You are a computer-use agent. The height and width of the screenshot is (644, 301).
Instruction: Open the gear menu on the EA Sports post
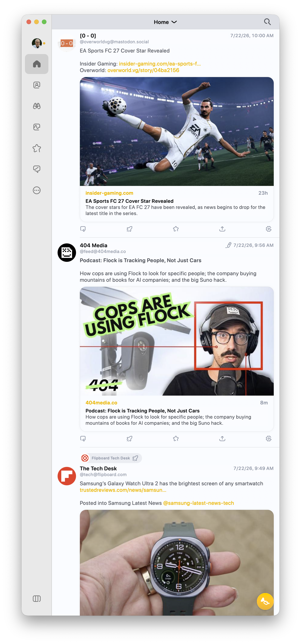pyautogui.click(x=268, y=229)
